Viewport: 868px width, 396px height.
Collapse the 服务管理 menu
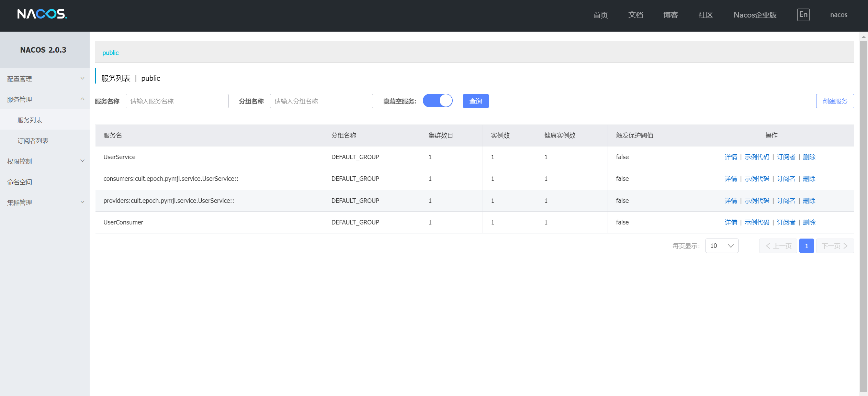[45, 99]
